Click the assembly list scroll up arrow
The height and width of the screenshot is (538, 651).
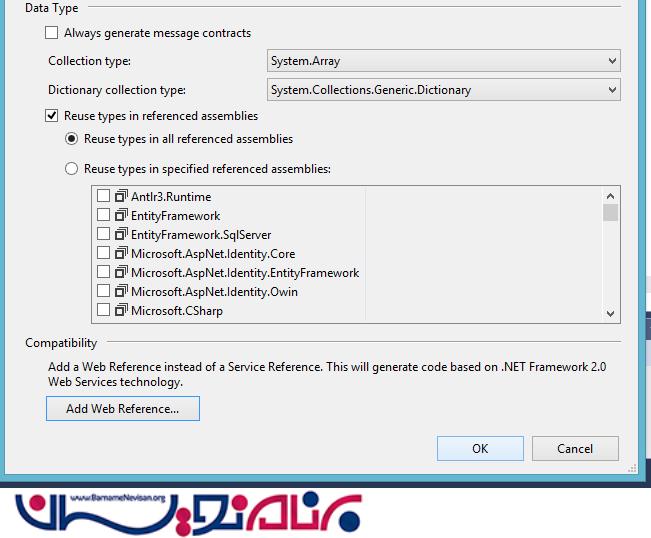(x=610, y=196)
